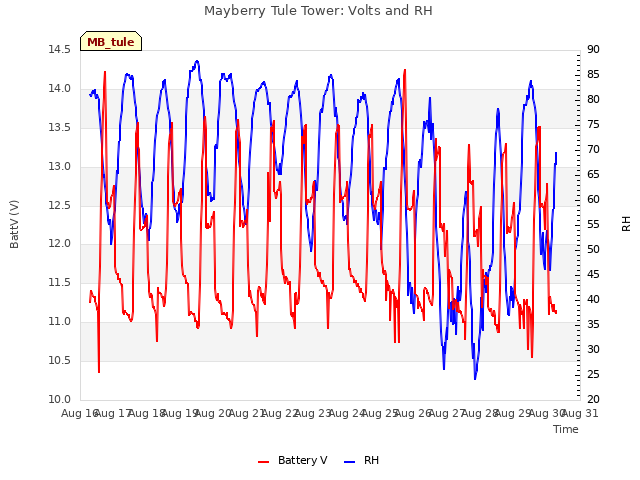Click the Time axis label

click(566, 429)
